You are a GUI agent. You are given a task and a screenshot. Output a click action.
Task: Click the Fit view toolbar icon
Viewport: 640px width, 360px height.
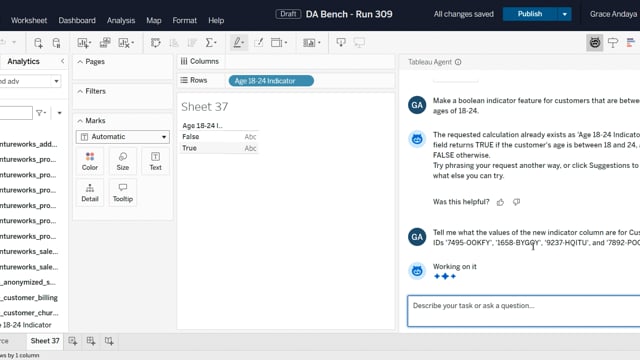tap(277, 43)
